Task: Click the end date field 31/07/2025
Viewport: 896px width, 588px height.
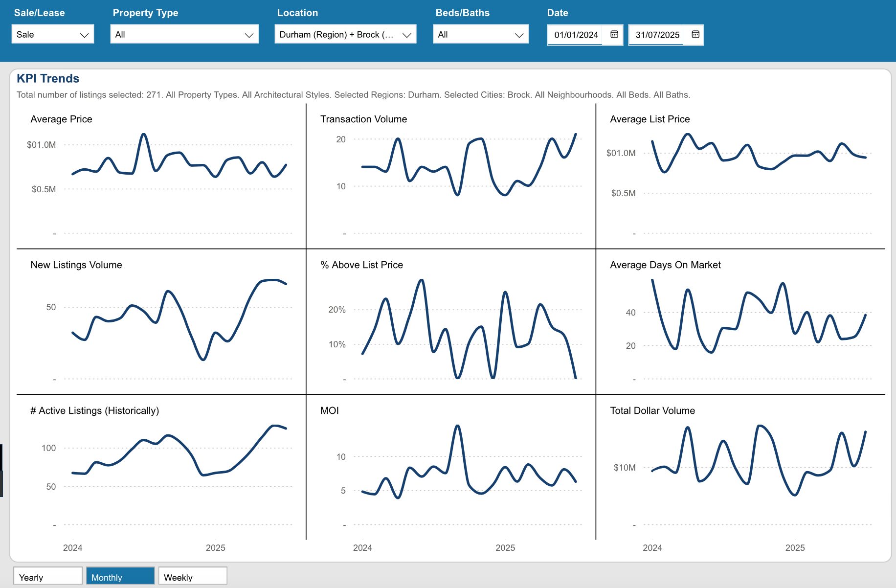Action: click(657, 35)
